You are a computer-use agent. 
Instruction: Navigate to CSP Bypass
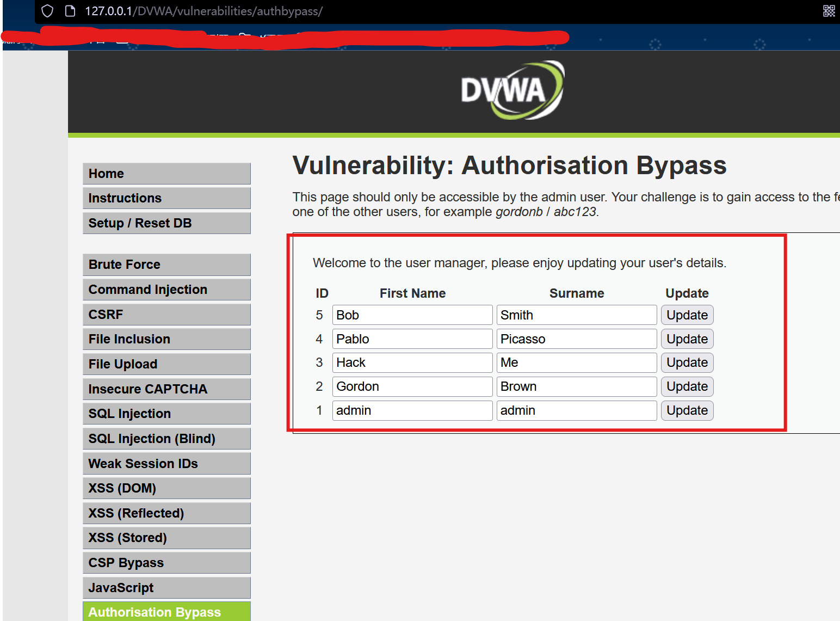(166, 563)
